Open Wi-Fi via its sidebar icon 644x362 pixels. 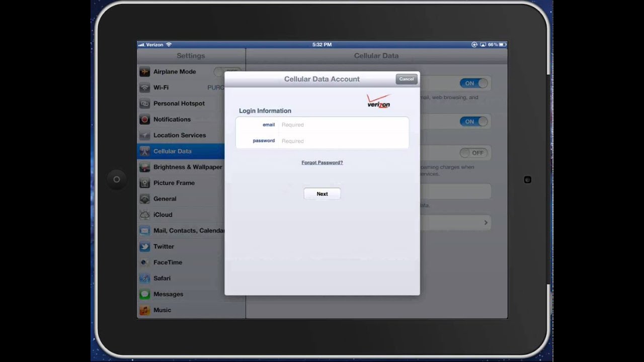pyautogui.click(x=145, y=87)
